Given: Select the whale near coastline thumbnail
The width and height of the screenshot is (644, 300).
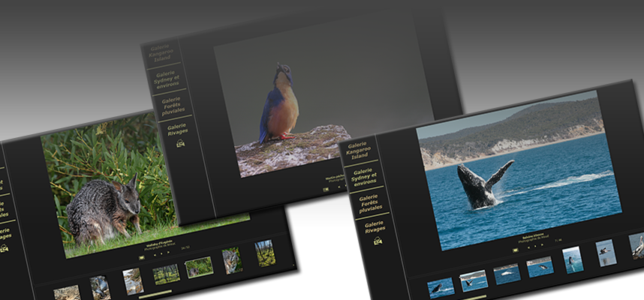Looking at the screenshot, I should click(540, 267).
